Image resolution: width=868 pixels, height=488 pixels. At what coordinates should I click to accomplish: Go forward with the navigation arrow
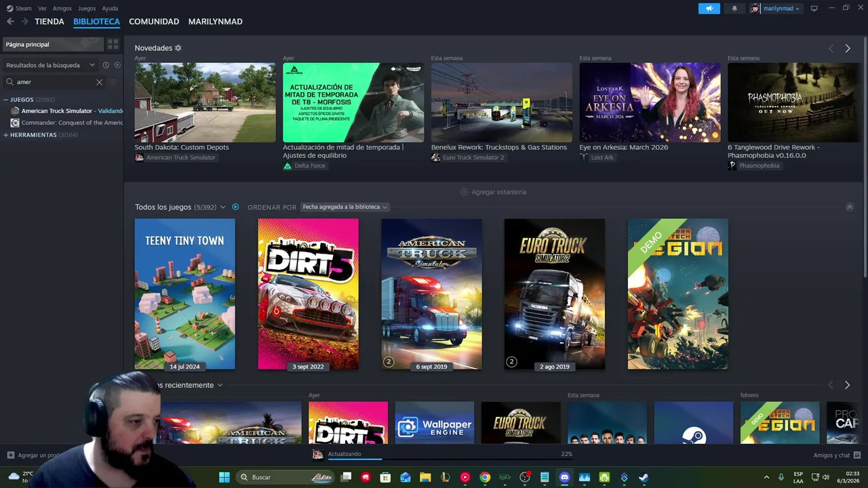tap(24, 22)
